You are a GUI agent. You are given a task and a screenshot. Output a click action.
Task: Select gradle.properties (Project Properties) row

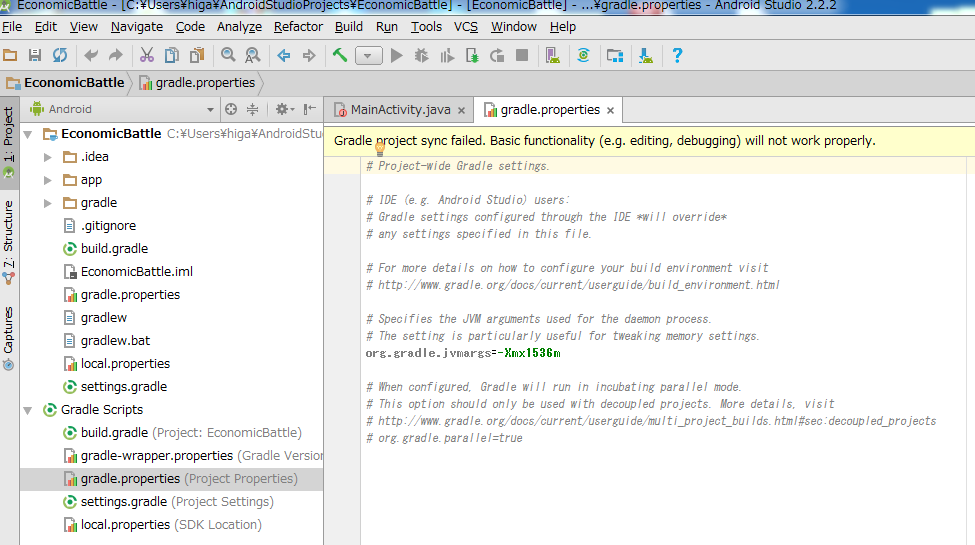(172, 479)
